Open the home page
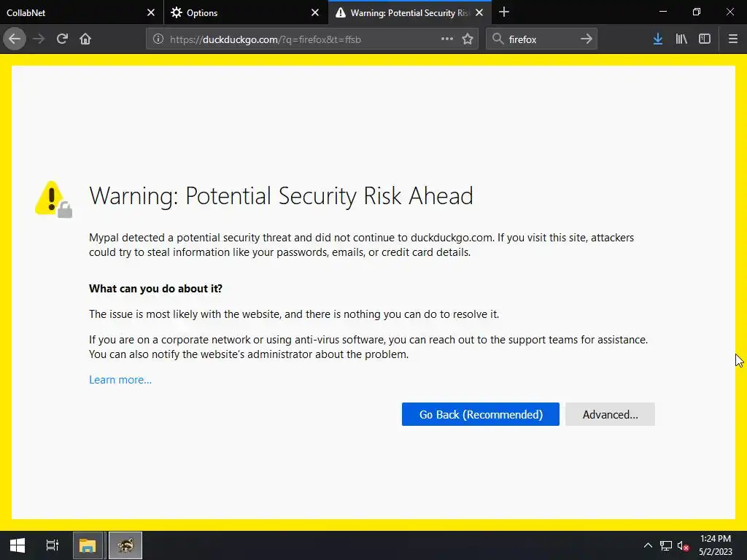Screen dimensions: 747x560 coord(85,39)
